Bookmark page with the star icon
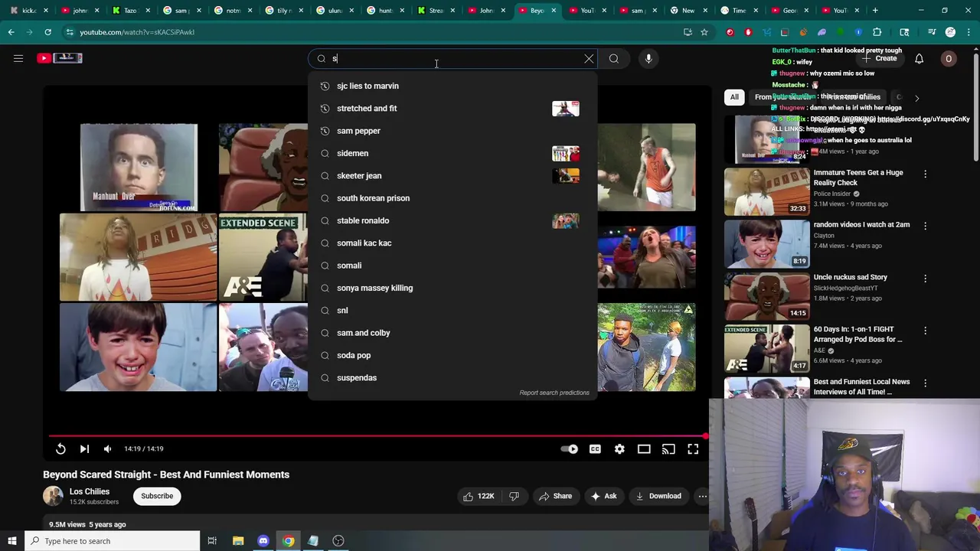Screen dimensions: 980x551 (704, 32)
